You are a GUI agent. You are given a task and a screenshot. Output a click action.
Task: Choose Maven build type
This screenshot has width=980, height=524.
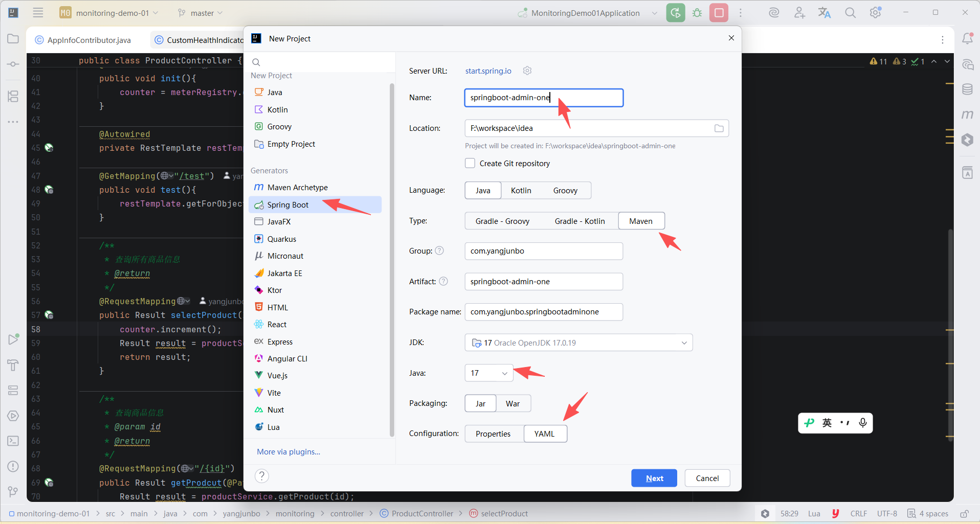[x=641, y=221]
